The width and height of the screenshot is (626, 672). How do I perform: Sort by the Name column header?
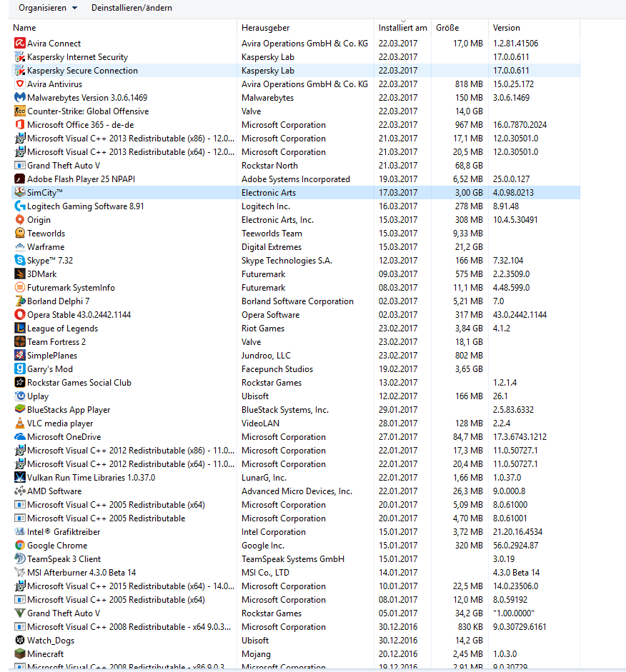tap(124, 28)
